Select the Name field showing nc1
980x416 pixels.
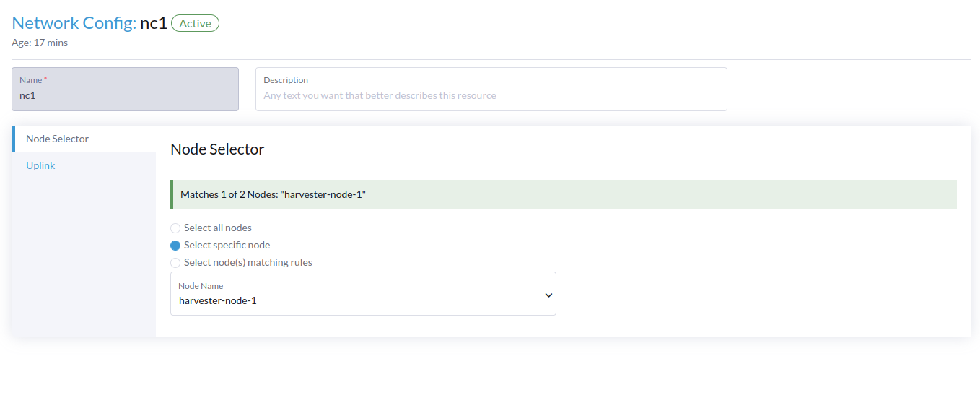click(125, 95)
